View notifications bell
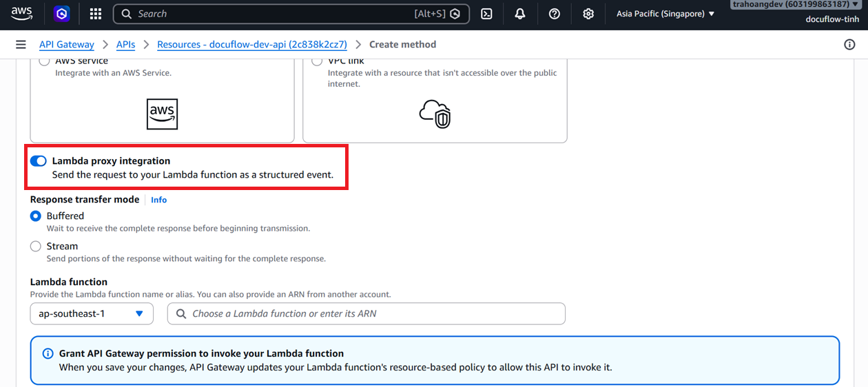The width and height of the screenshot is (868, 387). tap(520, 14)
